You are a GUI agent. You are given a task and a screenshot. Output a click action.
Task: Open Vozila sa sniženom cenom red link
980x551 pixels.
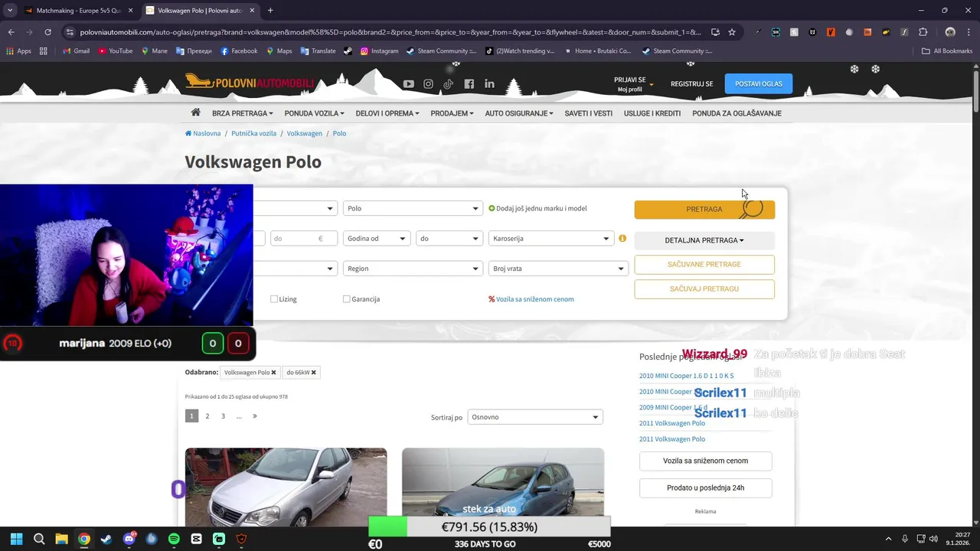click(x=531, y=299)
